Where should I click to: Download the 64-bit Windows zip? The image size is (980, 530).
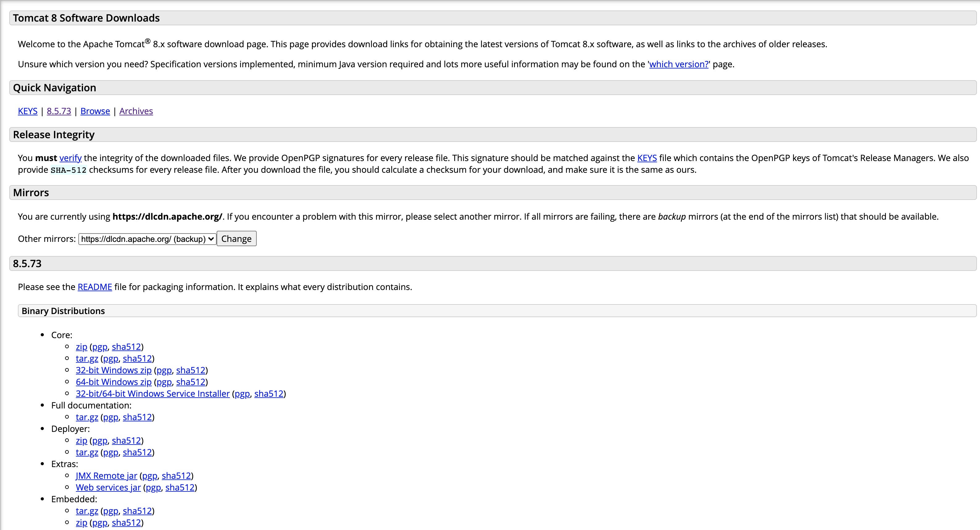coord(113,382)
